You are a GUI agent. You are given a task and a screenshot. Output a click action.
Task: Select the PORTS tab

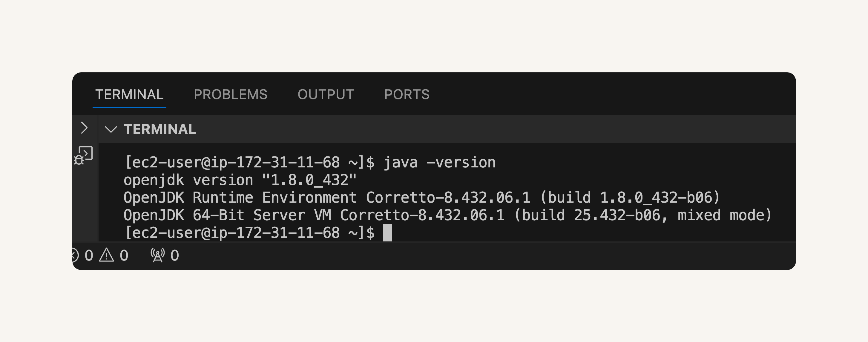click(407, 95)
